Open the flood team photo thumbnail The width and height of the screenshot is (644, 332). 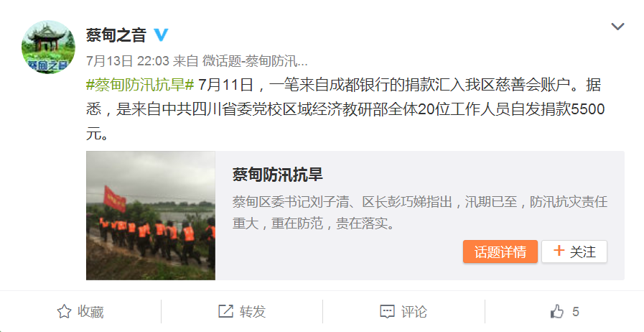pos(151,216)
